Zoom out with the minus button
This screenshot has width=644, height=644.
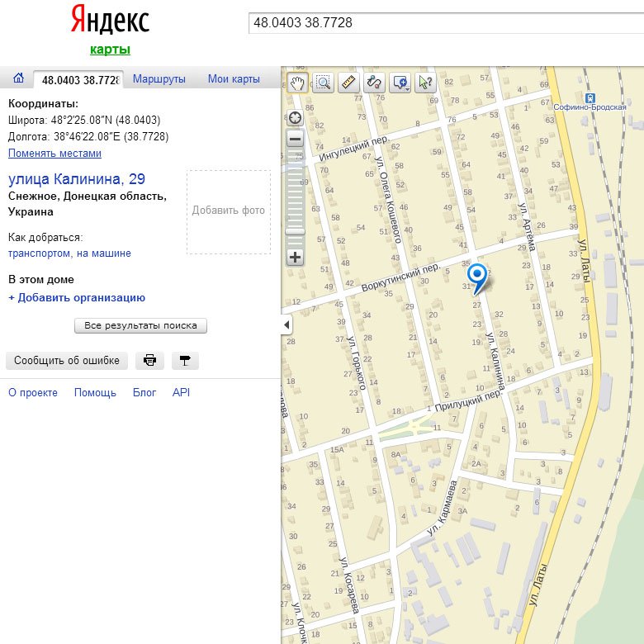[x=295, y=139]
